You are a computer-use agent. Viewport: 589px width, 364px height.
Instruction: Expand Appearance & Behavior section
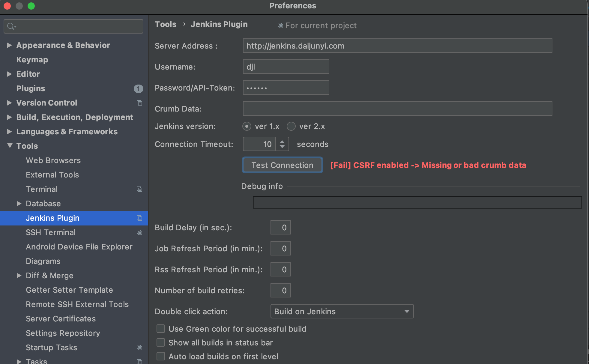pyautogui.click(x=9, y=45)
